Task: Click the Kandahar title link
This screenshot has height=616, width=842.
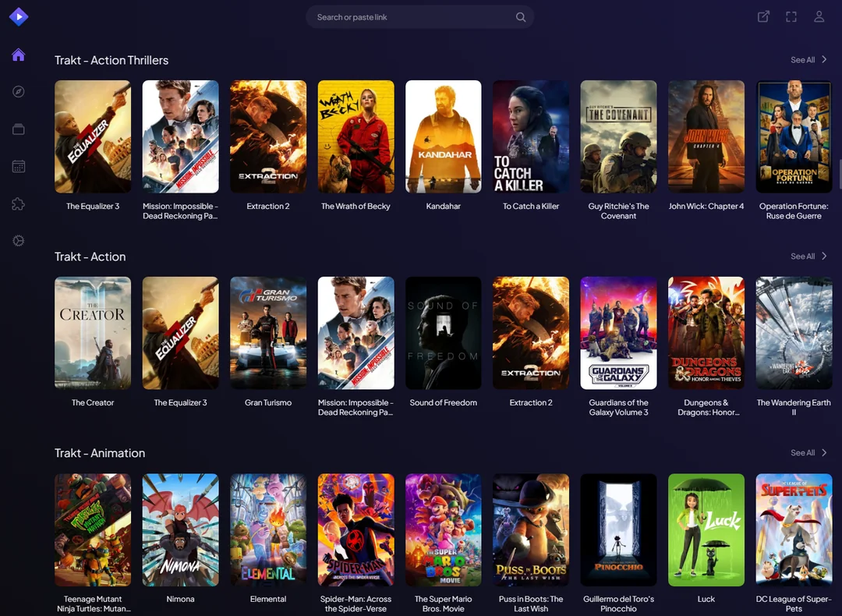Action: [444, 207]
